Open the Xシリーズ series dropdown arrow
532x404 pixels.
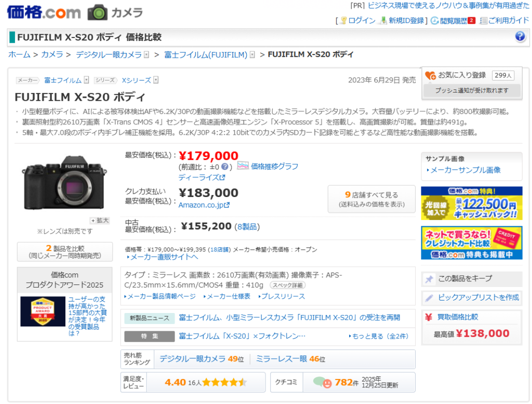click(x=156, y=80)
